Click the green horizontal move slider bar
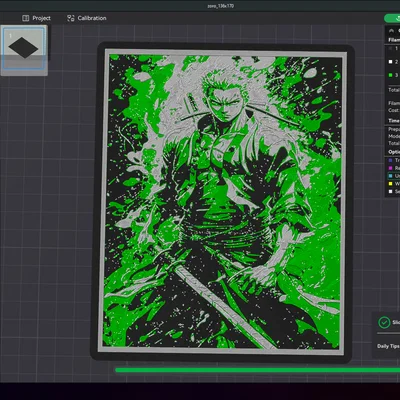 point(257,370)
